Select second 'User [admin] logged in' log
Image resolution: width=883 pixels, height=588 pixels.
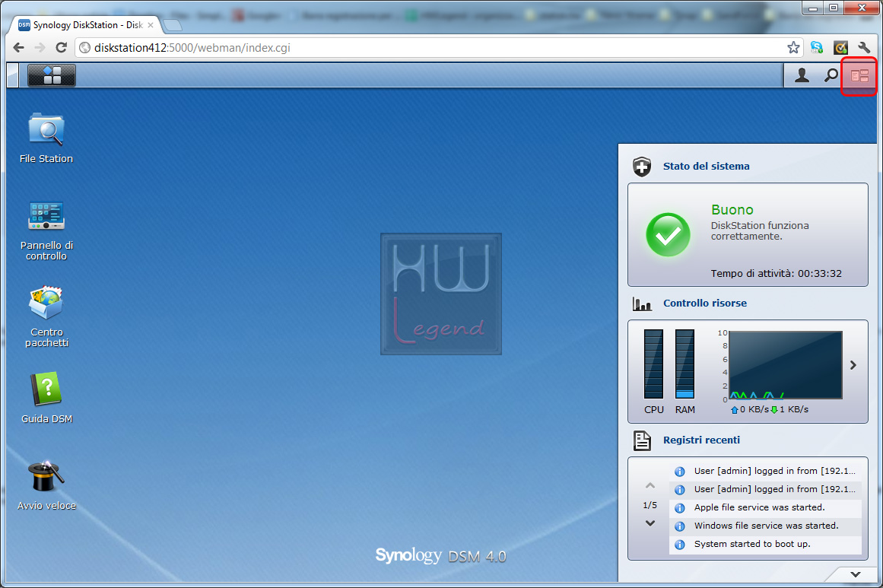[766, 489]
